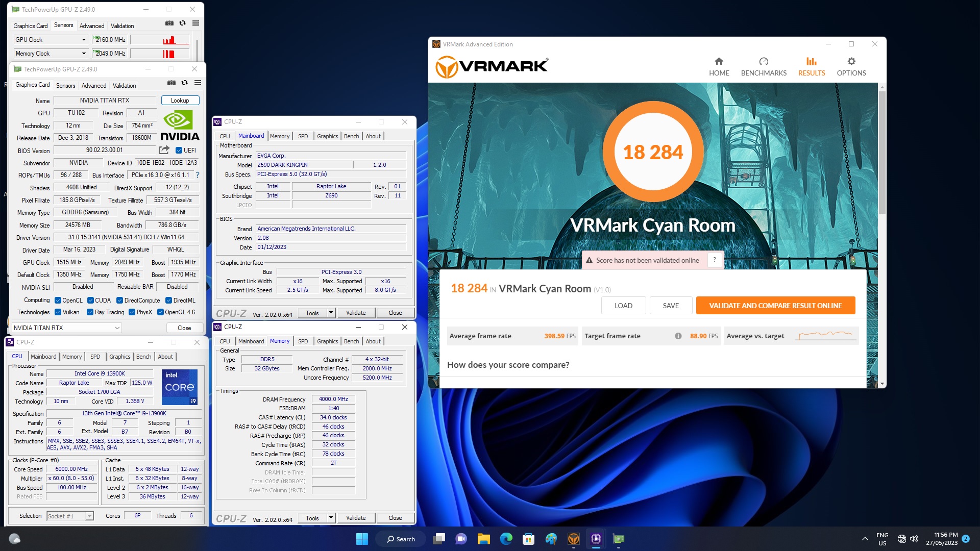Open Tools dropdown arrow in CPU-Z Mainboard window
This screenshot has width=980, height=551.
[x=331, y=313]
